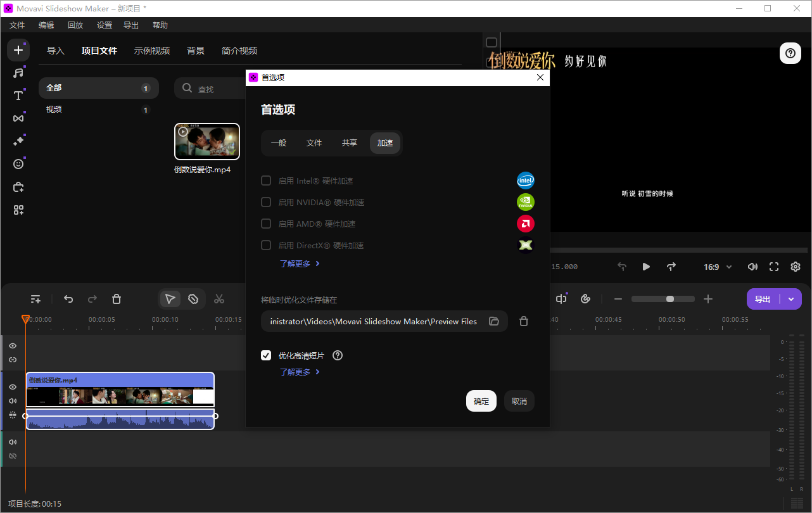Switch to 背景 tab

196,51
